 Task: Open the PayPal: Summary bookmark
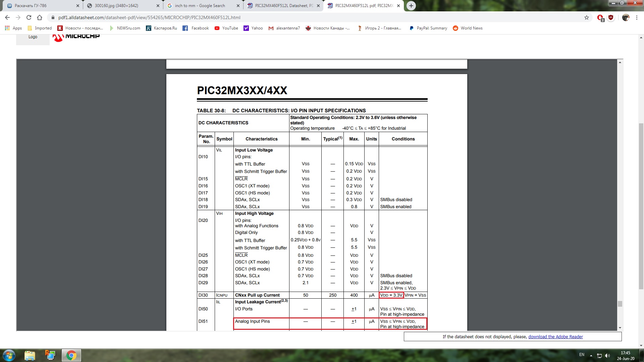428,28
